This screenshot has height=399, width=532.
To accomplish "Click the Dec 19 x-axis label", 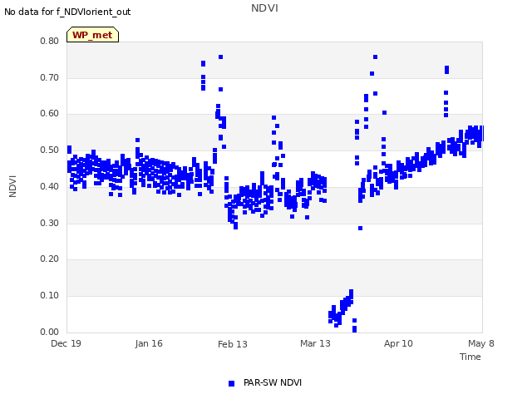I will (66, 343).
